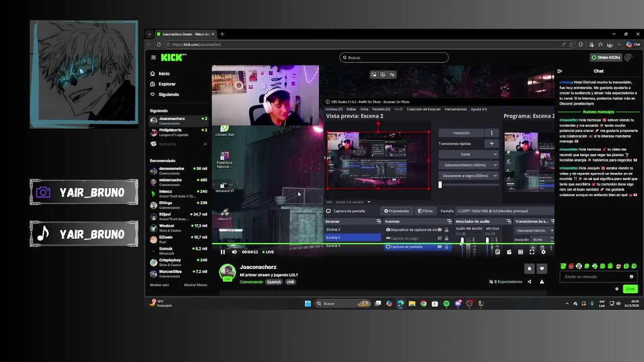Click the Filtros button in OBS

point(426,211)
